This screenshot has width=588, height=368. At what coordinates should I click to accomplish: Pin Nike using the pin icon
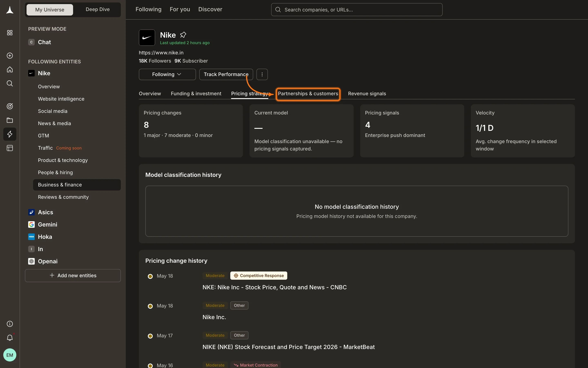(x=183, y=35)
